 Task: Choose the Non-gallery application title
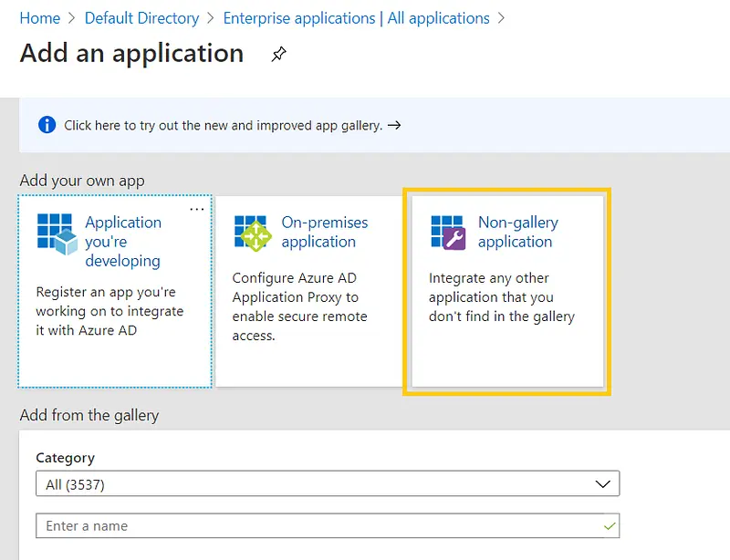(x=517, y=232)
